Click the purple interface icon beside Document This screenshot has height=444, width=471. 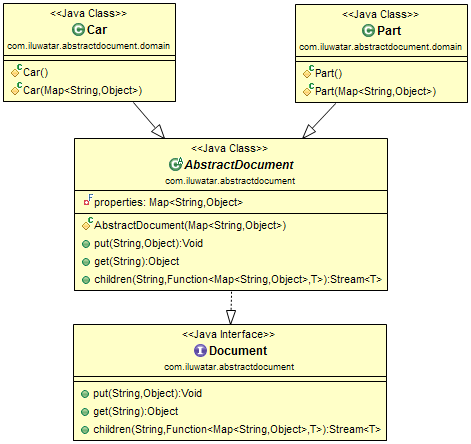point(200,350)
